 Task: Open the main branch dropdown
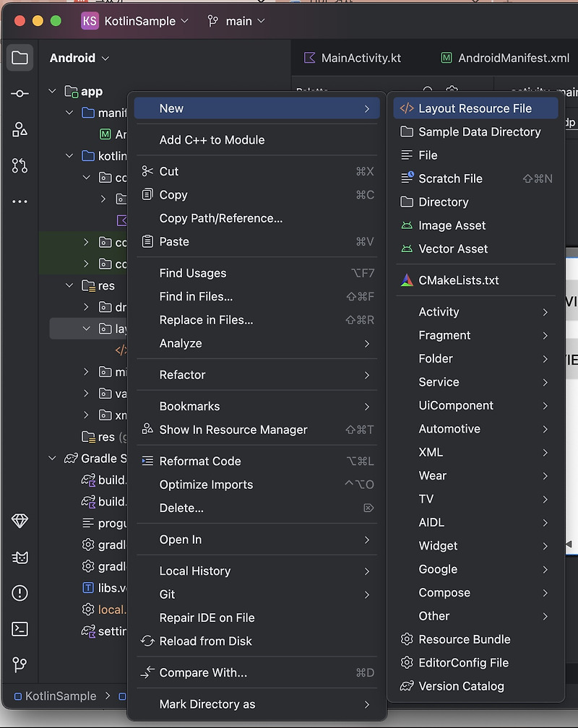click(x=236, y=21)
